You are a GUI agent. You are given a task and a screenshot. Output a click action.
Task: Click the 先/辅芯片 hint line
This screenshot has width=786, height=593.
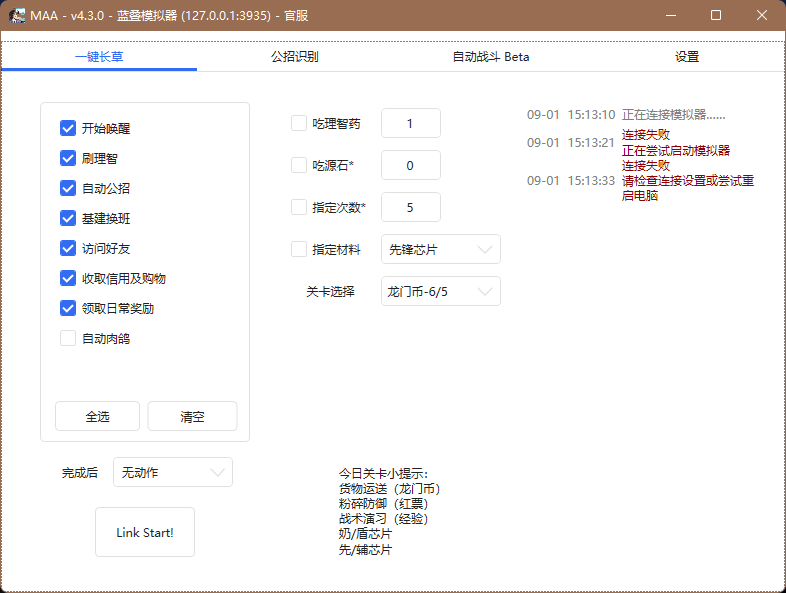point(365,549)
